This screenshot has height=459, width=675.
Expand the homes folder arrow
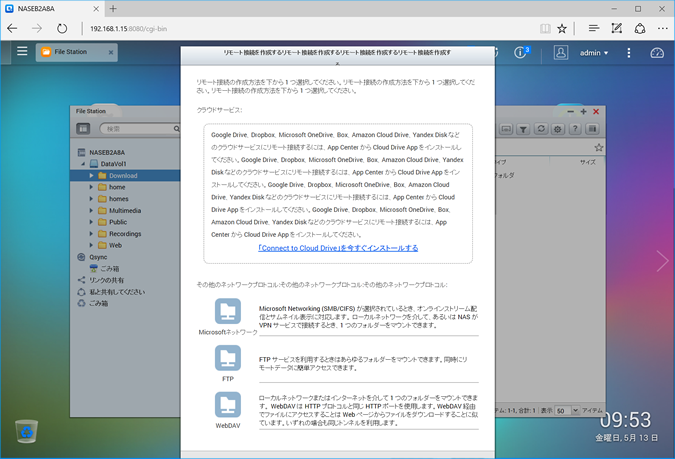[x=91, y=199]
